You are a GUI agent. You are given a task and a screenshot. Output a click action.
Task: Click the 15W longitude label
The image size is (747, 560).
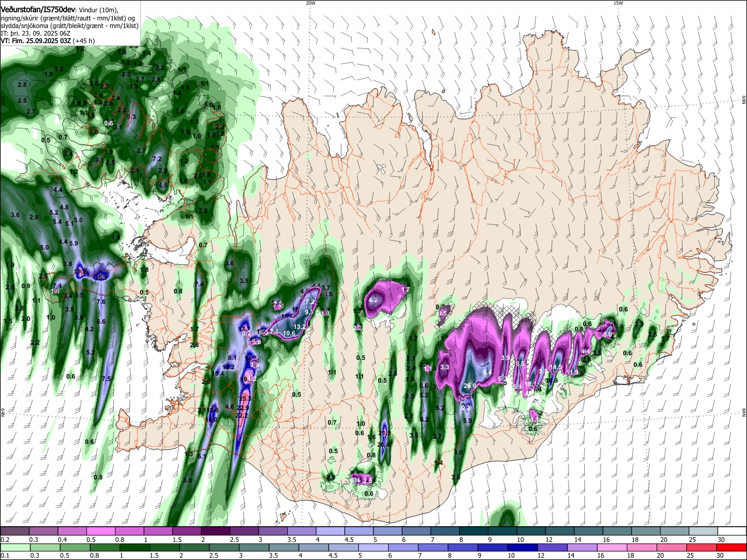[x=619, y=3]
